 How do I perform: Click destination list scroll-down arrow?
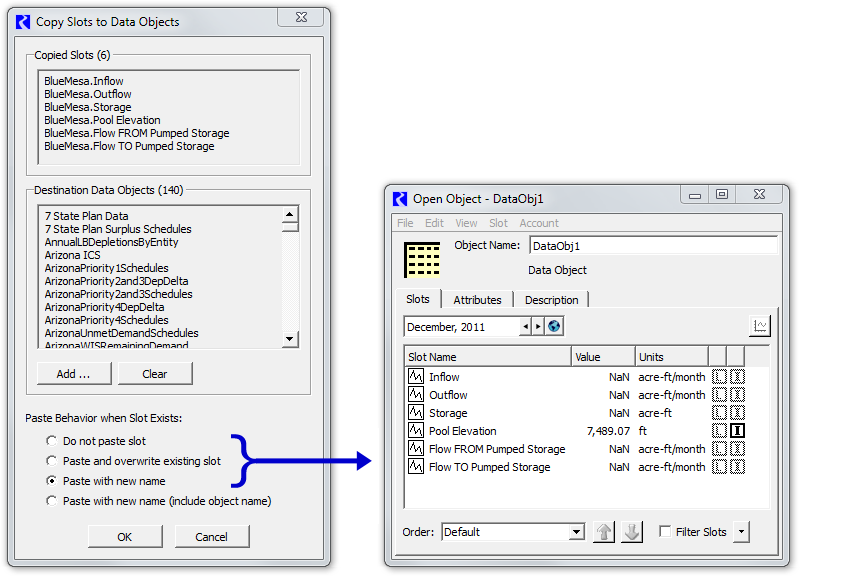(290, 338)
